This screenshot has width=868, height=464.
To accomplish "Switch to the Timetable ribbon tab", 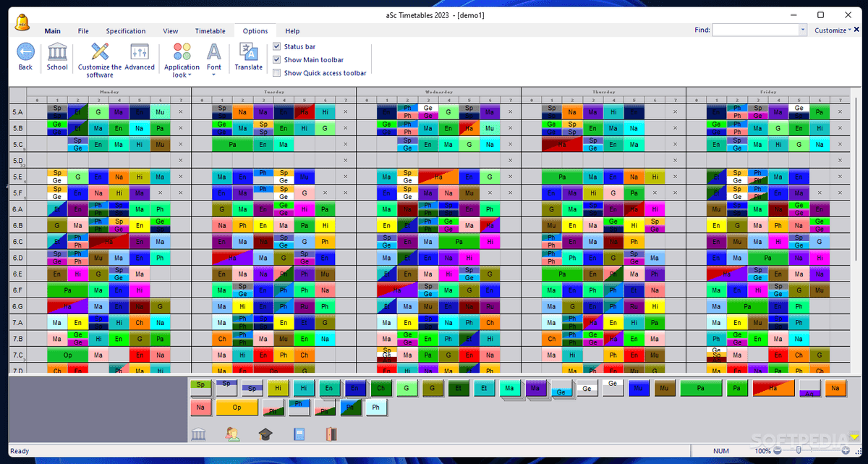I will pyautogui.click(x=210, y=30).
